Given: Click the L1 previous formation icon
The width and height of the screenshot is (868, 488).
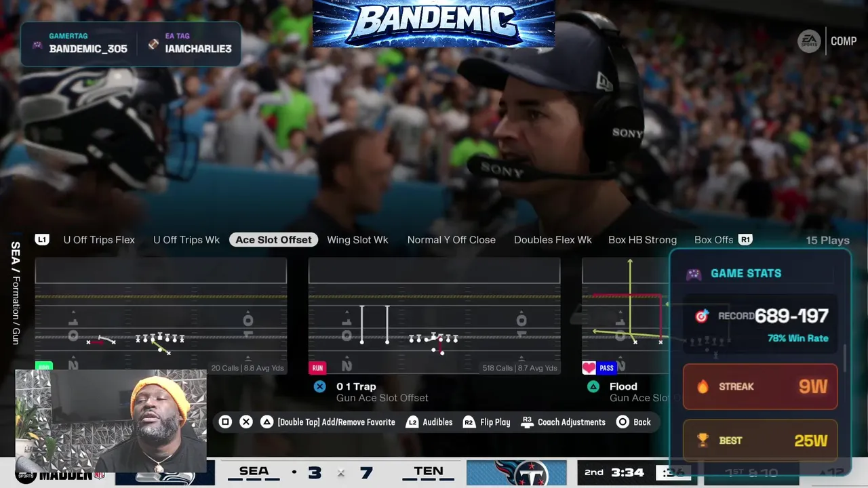Looking at the screenshot, I should 42,240.
